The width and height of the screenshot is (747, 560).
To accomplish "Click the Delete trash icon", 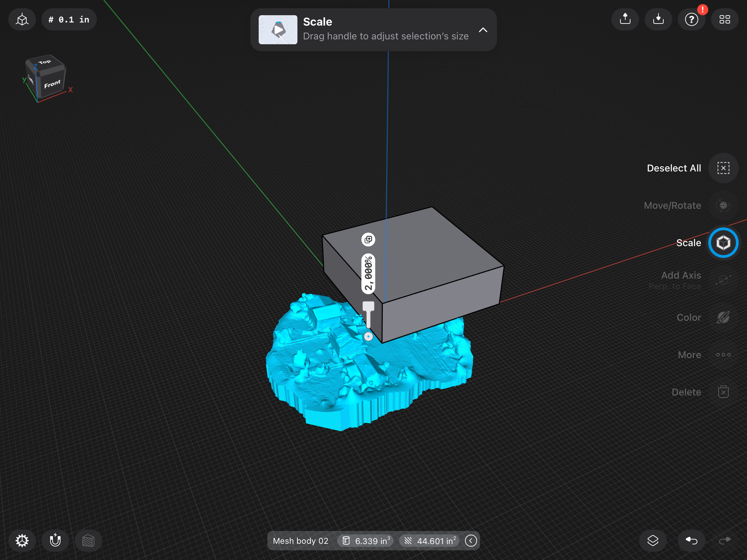I will 723,392.
